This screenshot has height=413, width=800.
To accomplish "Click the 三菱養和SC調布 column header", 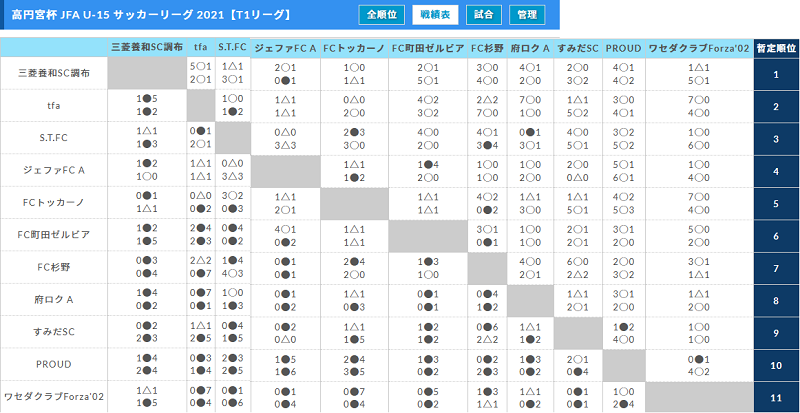I will (x=147, y=48).
